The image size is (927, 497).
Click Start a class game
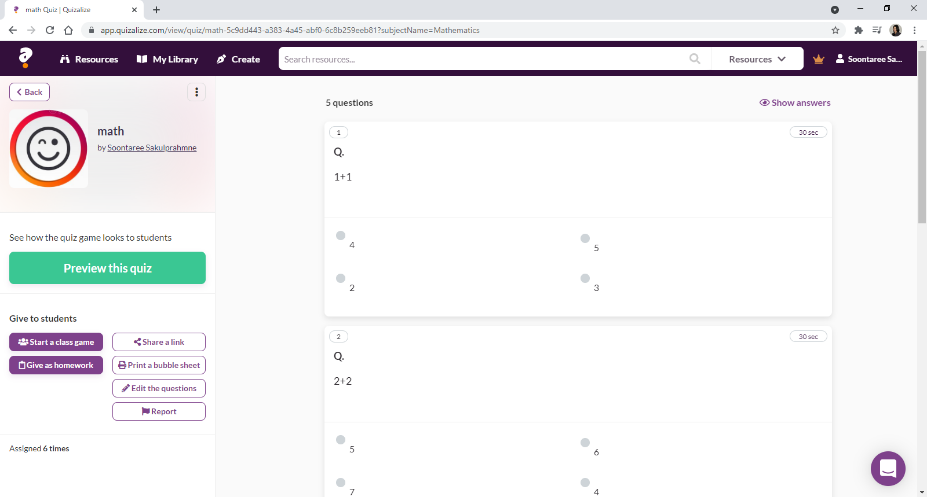pos(56,342)
